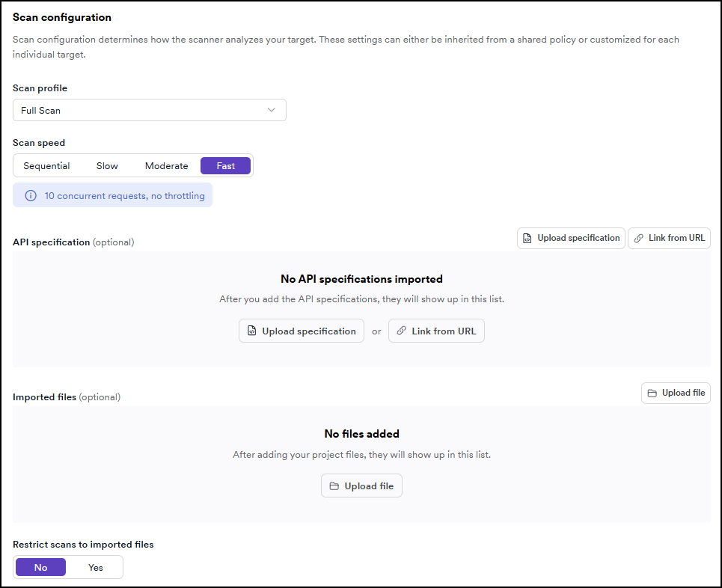The image size is (722, 588).
Task: Click Upload file button under No files added
Action: pyautogui.click(x=362, y=486)
